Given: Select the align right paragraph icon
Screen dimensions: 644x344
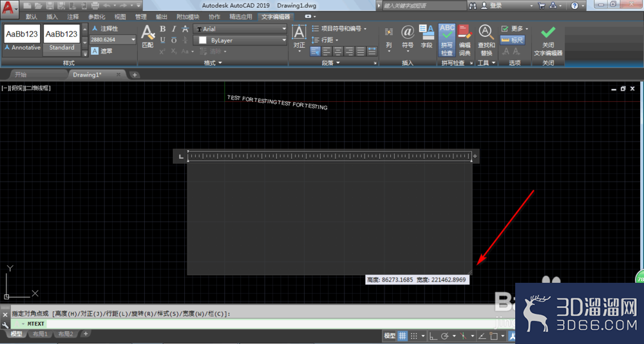Looking at the screenshot, I should (x=349, y=52).
